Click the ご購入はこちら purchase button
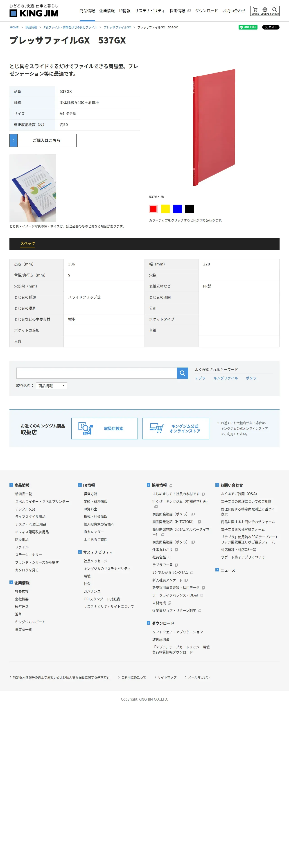Image resolution: width=289 pixels, height=868 pixels. [x=43, y=141]
